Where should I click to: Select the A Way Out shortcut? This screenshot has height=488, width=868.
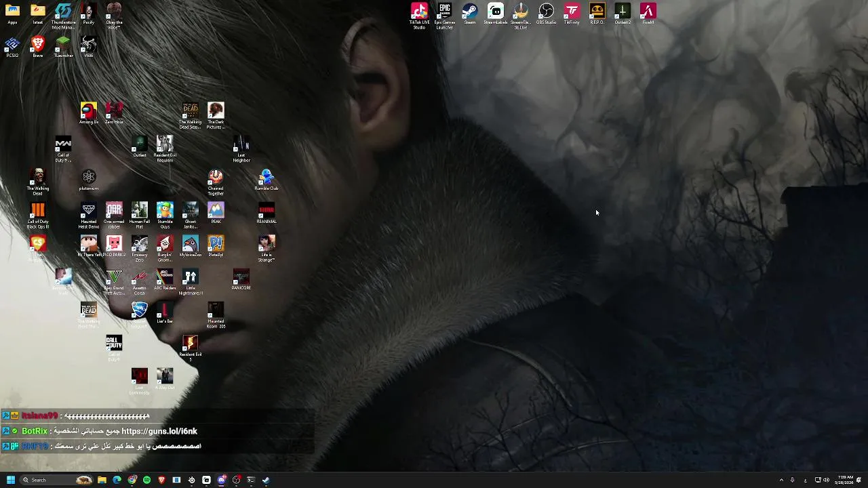click(x=165, y=379)
